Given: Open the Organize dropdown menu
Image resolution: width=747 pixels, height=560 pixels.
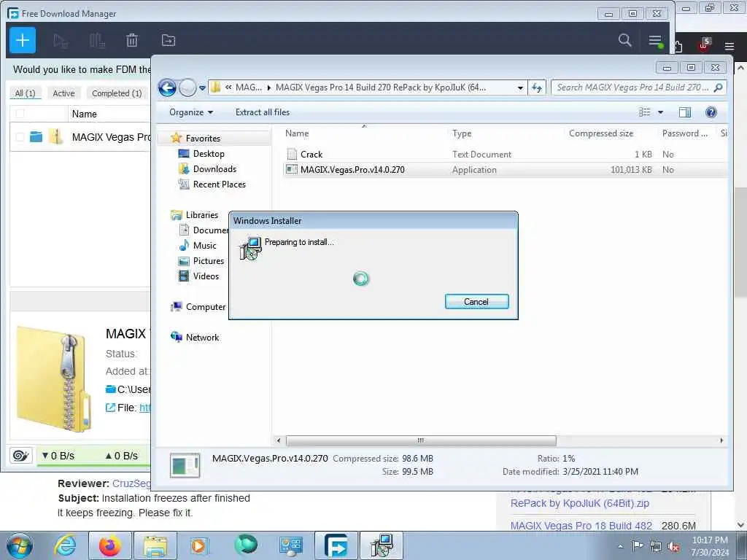Looking at the screenshot, I should (x=191, y=112).
